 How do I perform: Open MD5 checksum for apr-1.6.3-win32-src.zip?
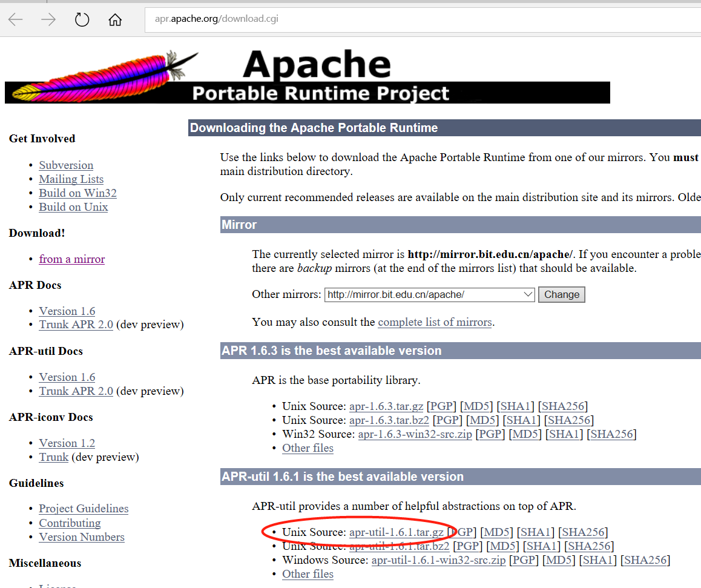pos(525,434)
